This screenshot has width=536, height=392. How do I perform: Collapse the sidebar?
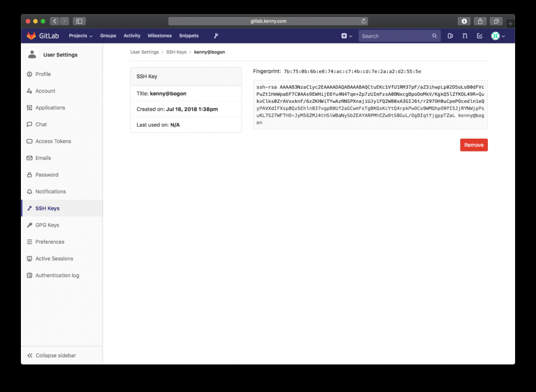(62, 356)
